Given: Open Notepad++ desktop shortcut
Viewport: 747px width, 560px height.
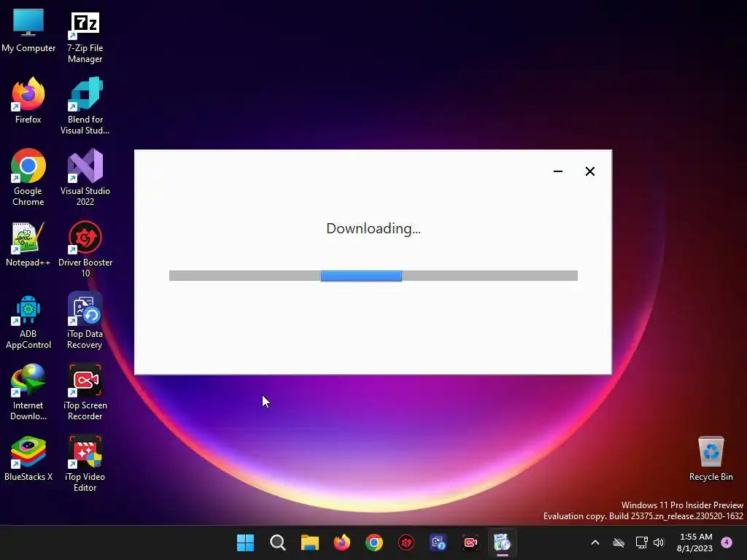Looking at the screenshot, I should pyautogui.click(x=28, y=244).
